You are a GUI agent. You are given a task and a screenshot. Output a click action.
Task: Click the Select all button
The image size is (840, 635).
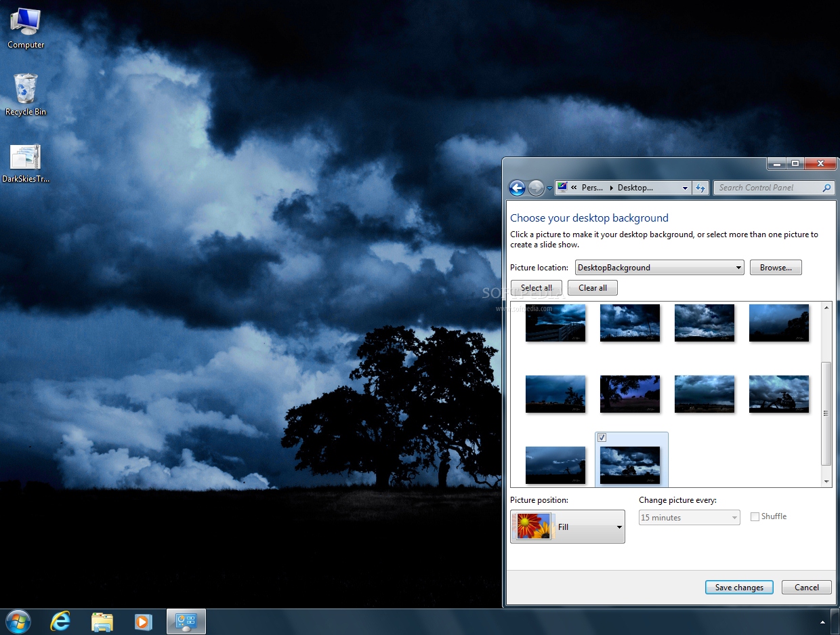coord(537,288)
